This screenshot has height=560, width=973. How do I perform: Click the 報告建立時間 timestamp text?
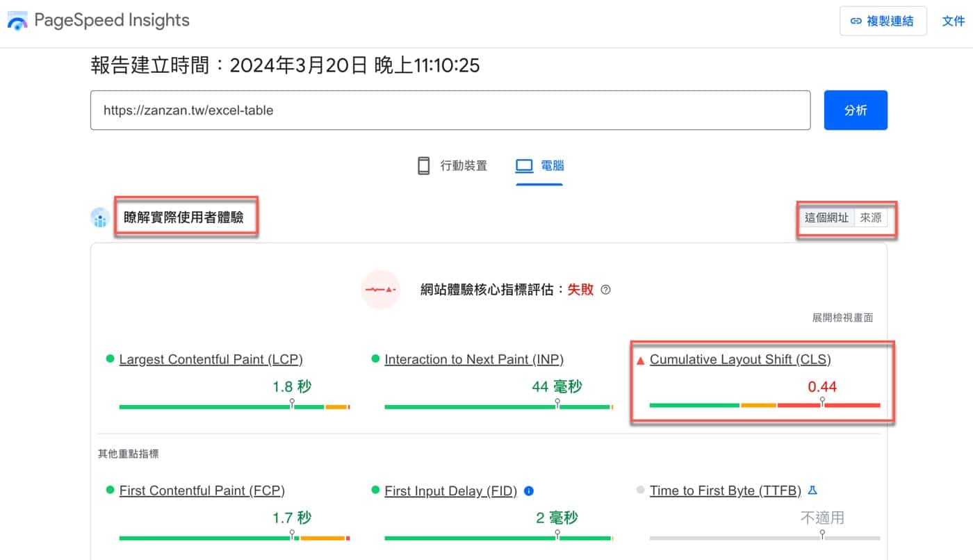click(x=286, y=66)
